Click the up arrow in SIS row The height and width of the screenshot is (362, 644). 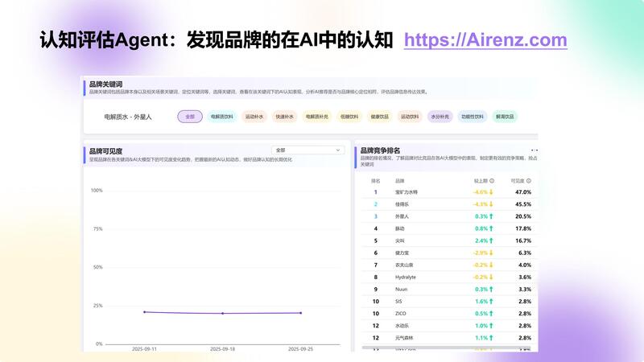click(x=493, y=301)
